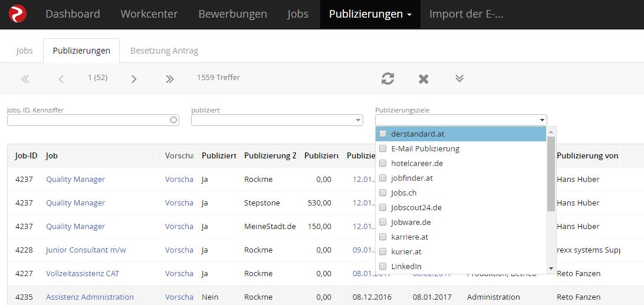Click the 530,00 cost cell
The width and height of the screenshot is (644, 305).
point(320,203)
